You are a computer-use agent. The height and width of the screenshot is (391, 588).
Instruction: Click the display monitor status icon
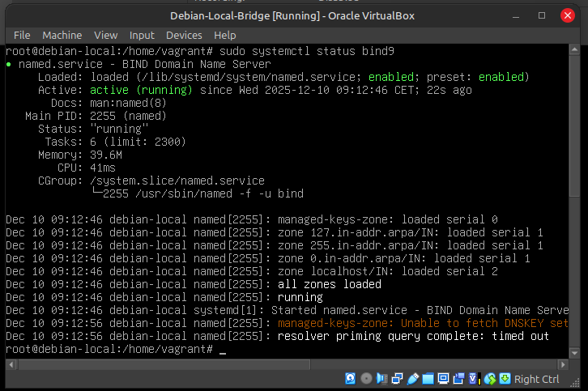point(443,379)
